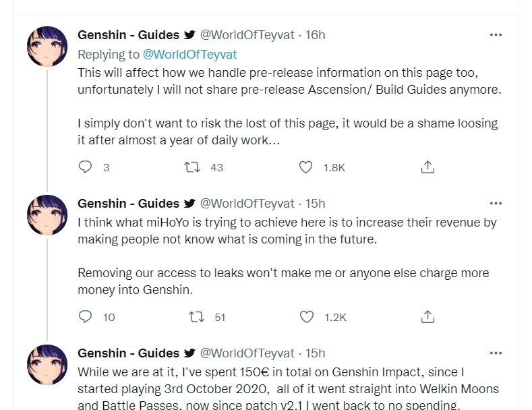532x410 pixels.
Task: Open the avatar on the 150€ spending tweet
Action: (47, 365)
